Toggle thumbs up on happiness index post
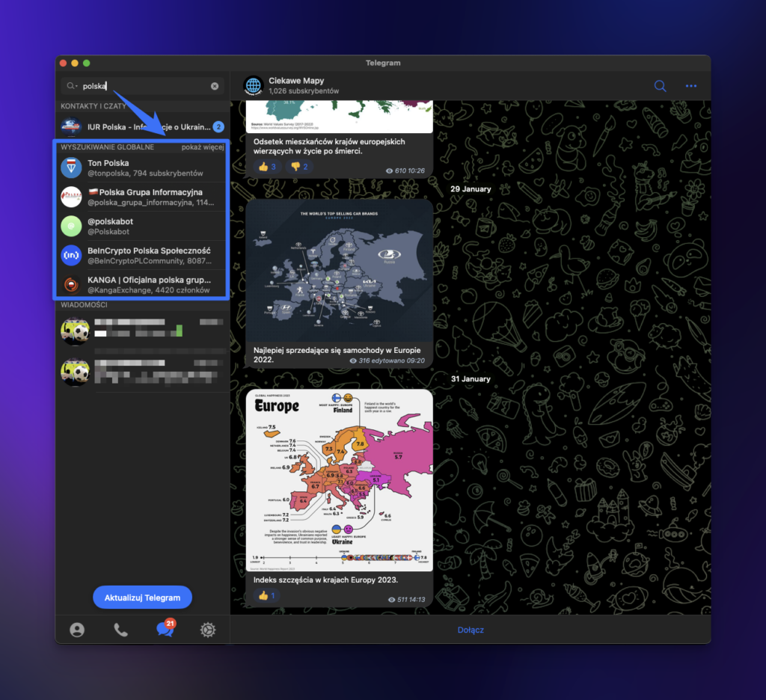Image resolution: width=766 pixels, height=700 pixels. pos(267,596)
